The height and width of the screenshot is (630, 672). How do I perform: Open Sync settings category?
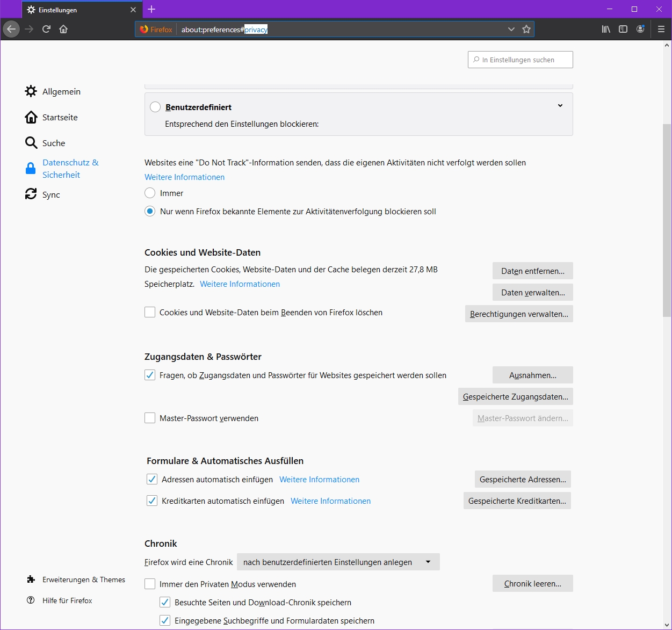(x=42, y=194)
